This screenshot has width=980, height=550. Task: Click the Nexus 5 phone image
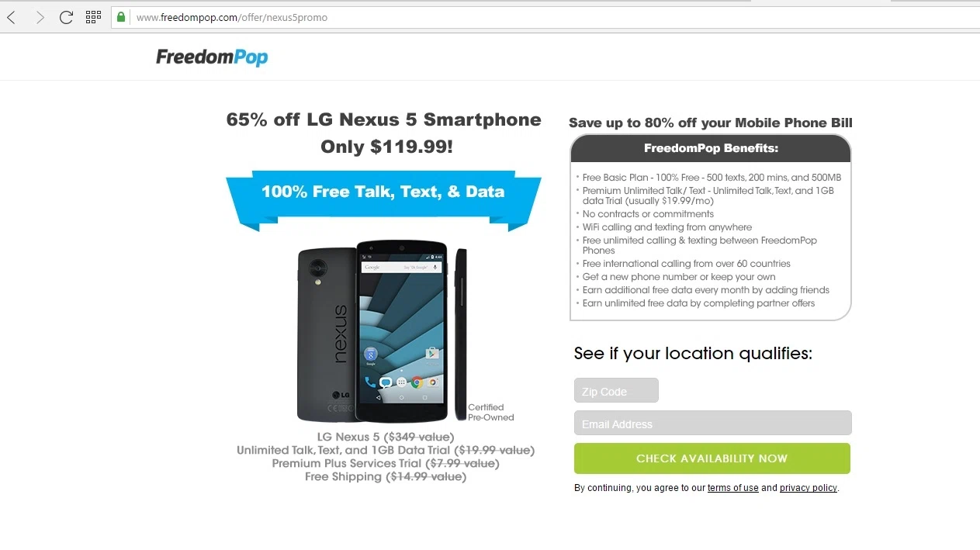click(x=383, y=331)
